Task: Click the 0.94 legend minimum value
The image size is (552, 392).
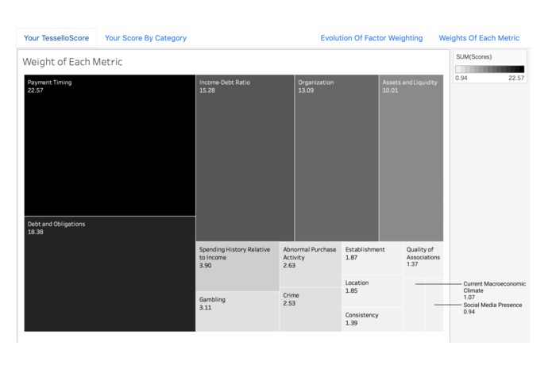Action: click(x=461, y=78)
